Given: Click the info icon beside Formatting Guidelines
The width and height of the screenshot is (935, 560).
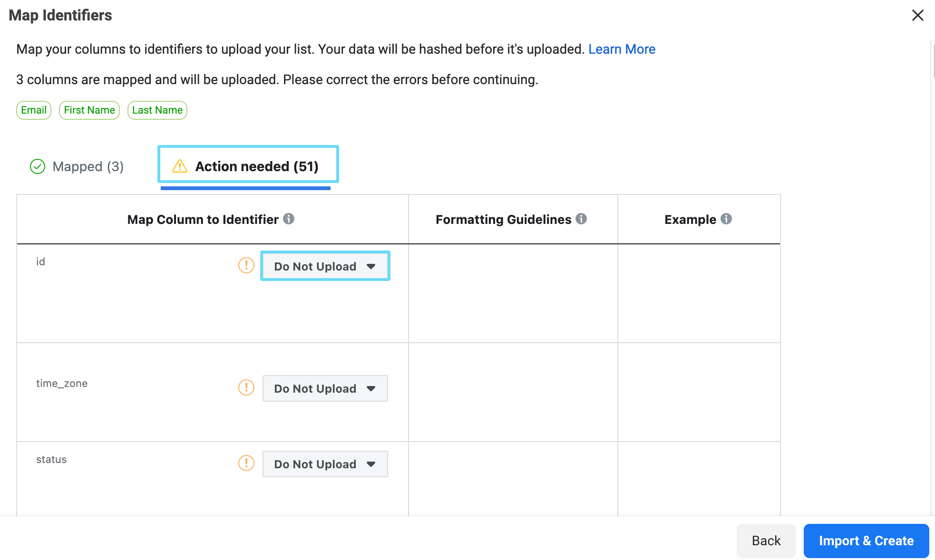Looking at the screenshot, I should 582,219.
